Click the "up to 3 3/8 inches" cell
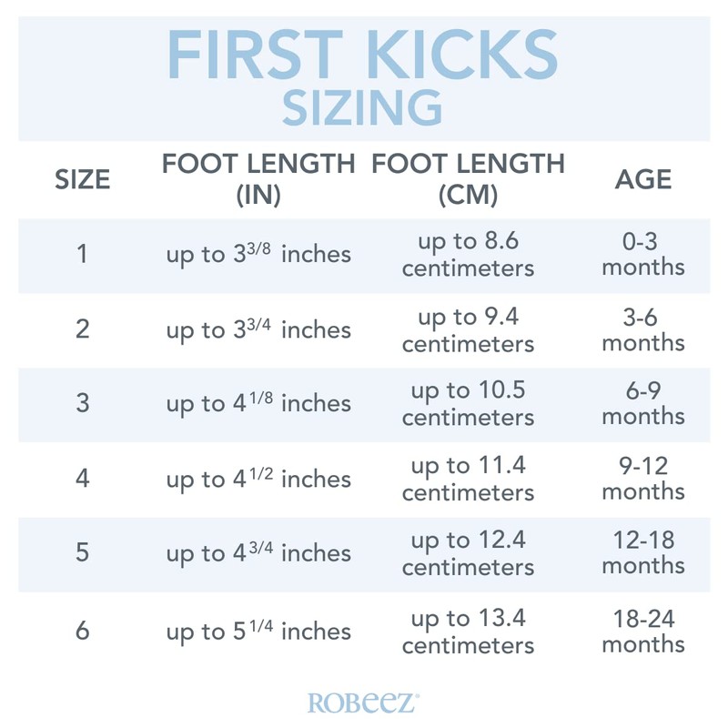 [258, 255]
